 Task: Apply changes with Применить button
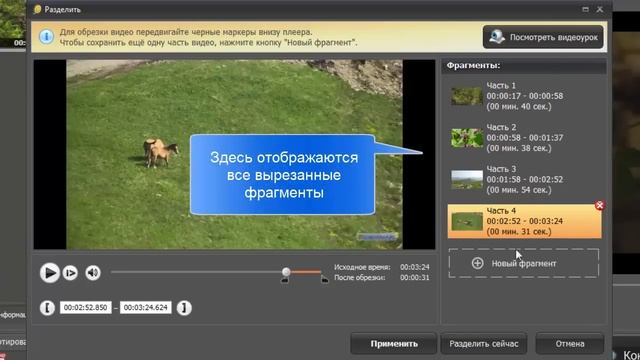tap(393, 344)
